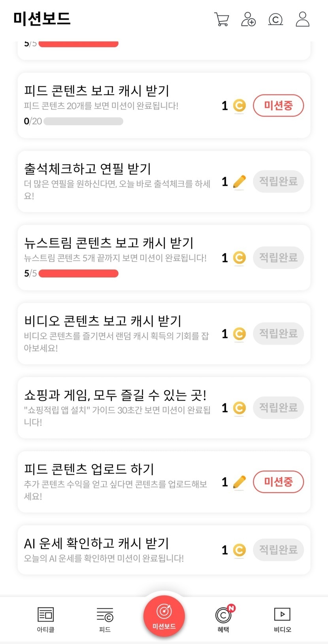Click the 0/20 gray progress bar
Image resolution: width=328 pixels, height=644 pixels.
(x=83, y=121)
